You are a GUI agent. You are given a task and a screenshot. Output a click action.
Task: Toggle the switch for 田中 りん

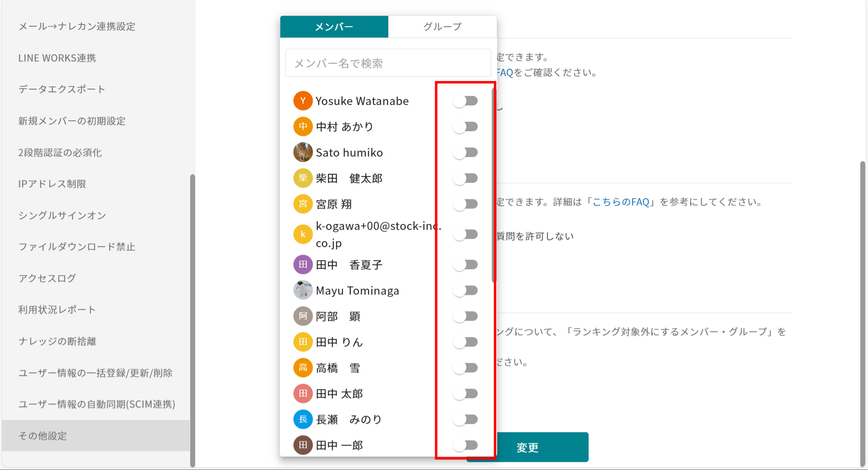click(465, 342)
